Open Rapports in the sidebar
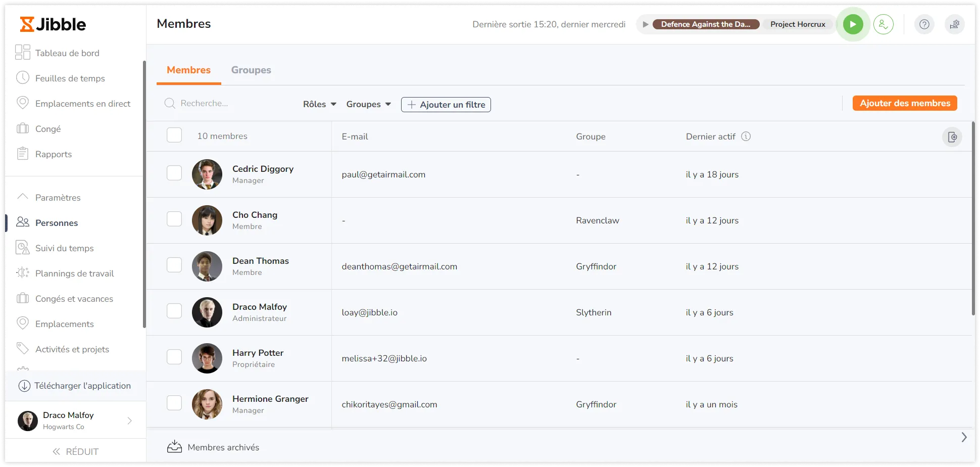 53,154
